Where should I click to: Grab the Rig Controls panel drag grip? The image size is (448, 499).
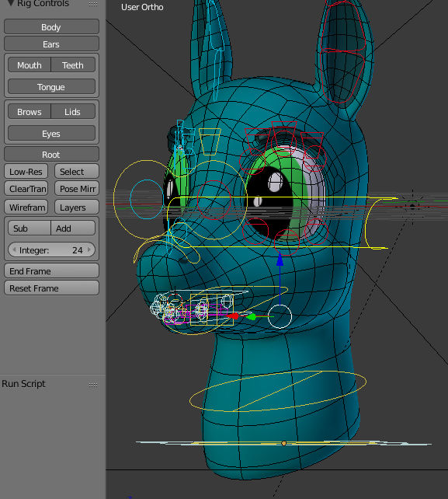coord(93,4)
